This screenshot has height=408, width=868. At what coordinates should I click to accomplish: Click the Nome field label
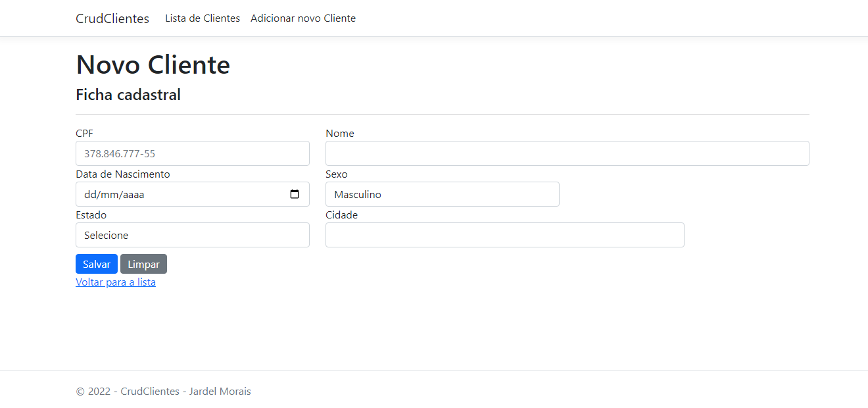[x=340, y=134]
